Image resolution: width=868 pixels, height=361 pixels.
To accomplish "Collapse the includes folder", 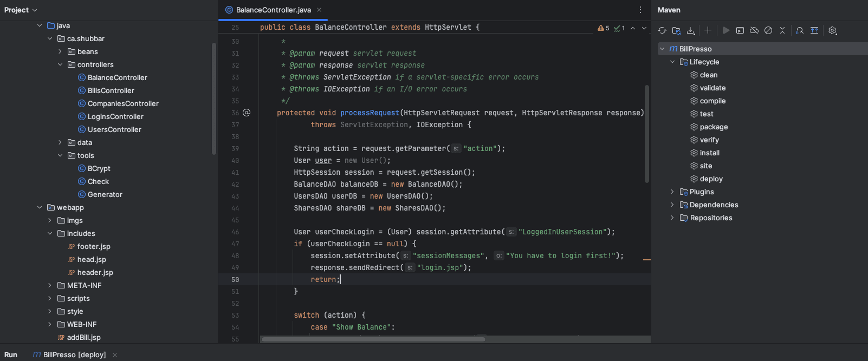I will [50, 233].
